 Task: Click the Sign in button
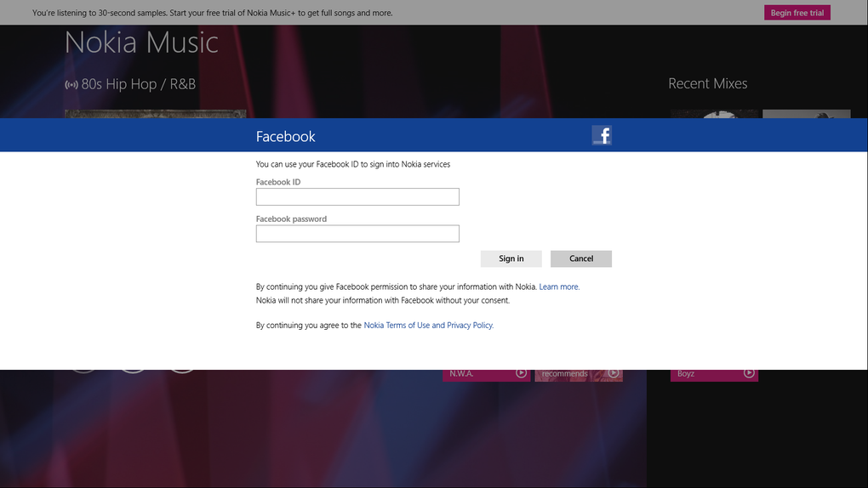tap(511, 258)
